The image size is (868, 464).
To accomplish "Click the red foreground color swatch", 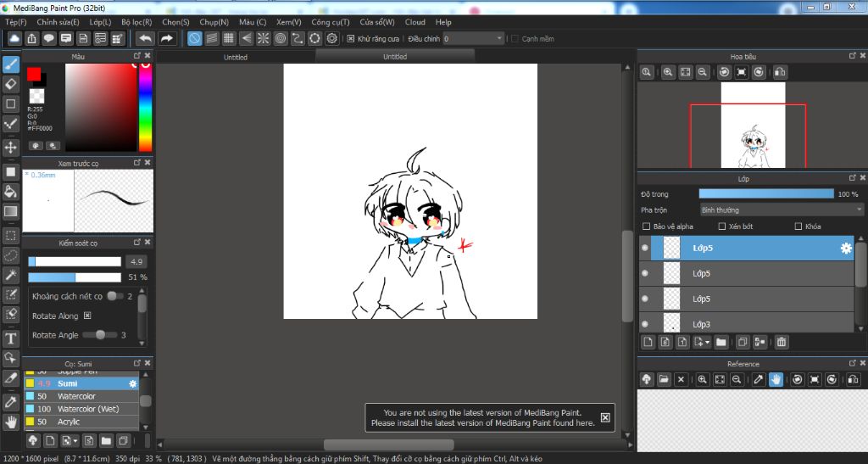I will pos(34,74).
